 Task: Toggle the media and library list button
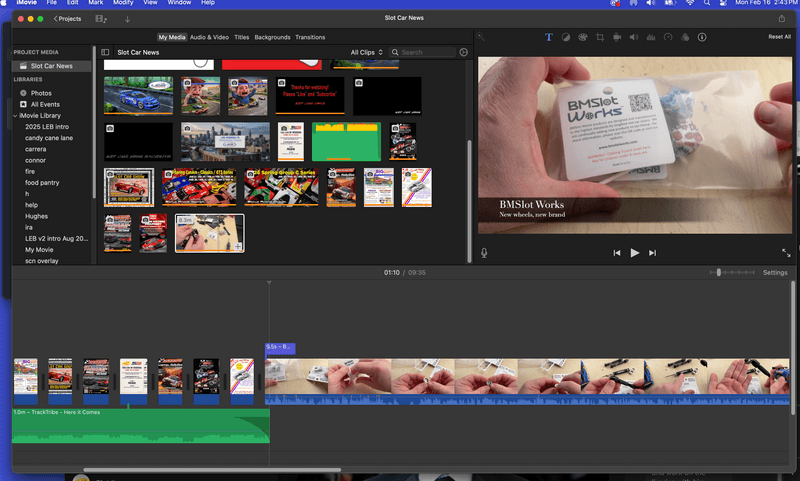coord(101,19)
